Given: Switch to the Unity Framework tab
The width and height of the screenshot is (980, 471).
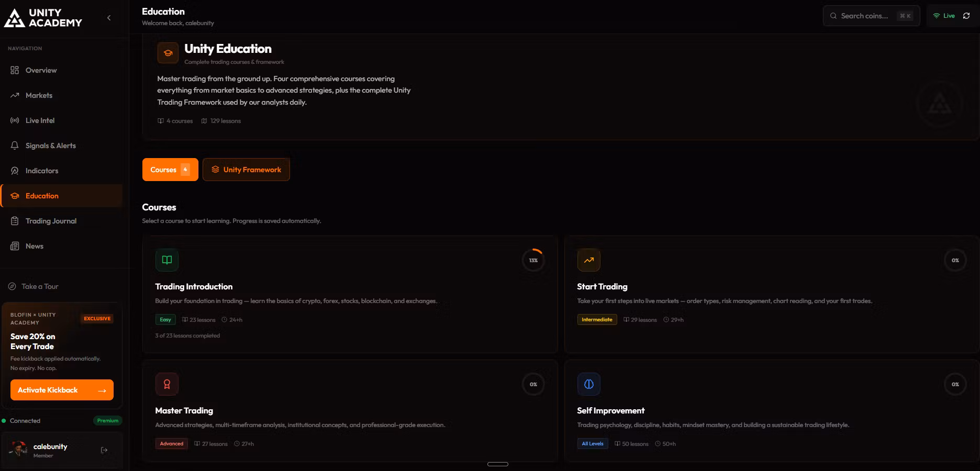Looking at the screenshot, I should 246,170.
